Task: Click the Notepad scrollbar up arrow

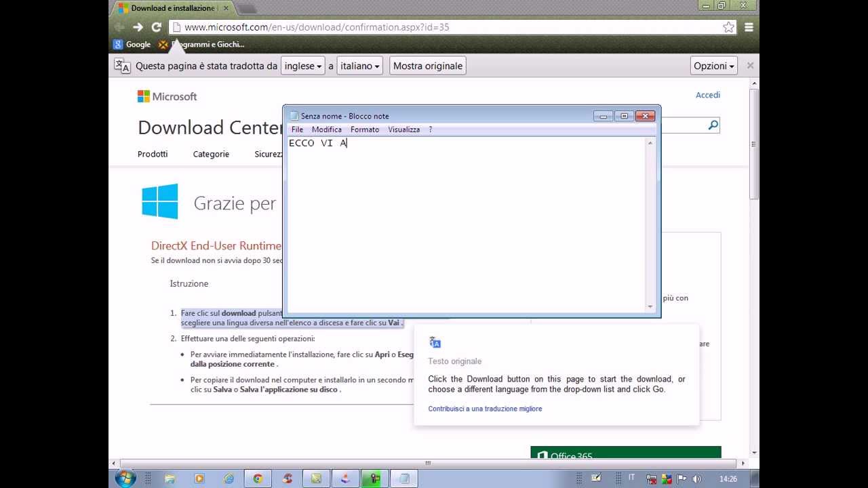Action: 650,143
